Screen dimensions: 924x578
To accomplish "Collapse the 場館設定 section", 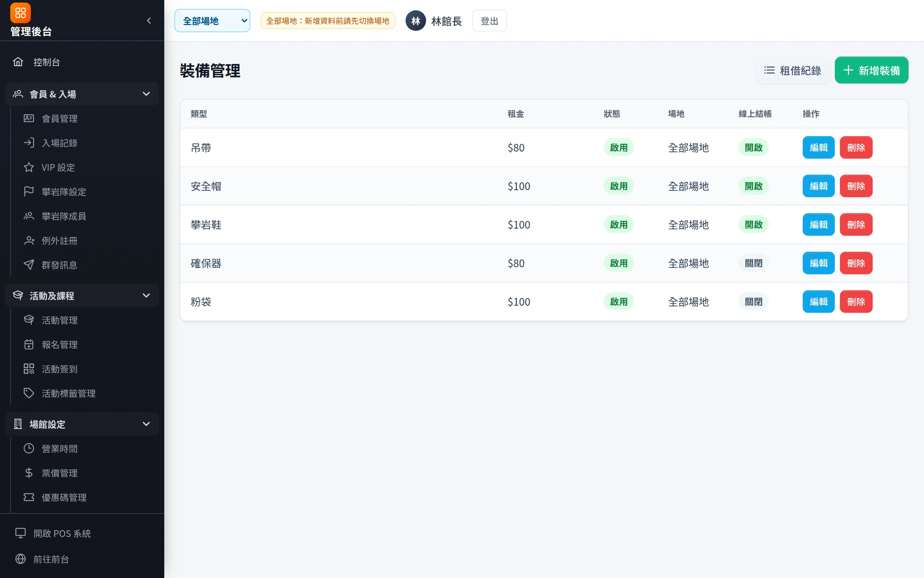I will point(82,424).
